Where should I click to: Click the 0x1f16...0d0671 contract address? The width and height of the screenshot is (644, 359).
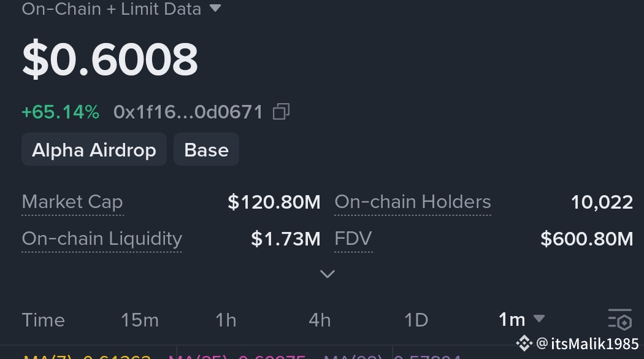[x=188, y=112]
